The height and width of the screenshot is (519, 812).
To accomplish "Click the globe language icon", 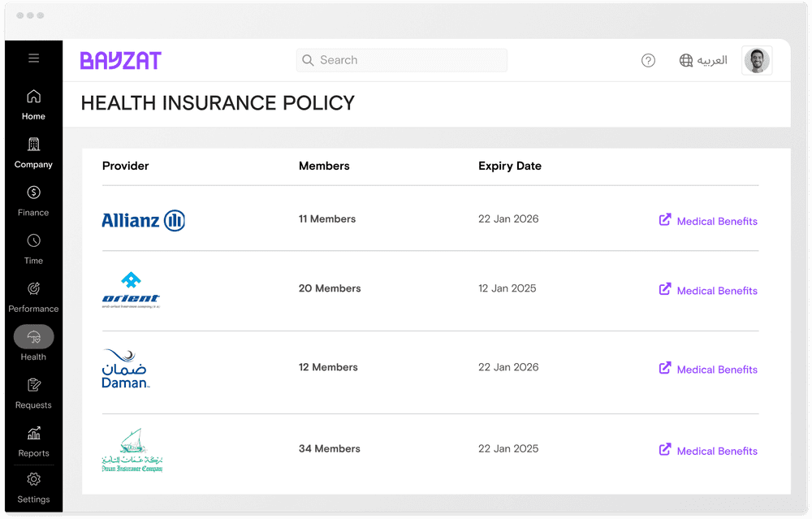I will [x=685, y=61].
